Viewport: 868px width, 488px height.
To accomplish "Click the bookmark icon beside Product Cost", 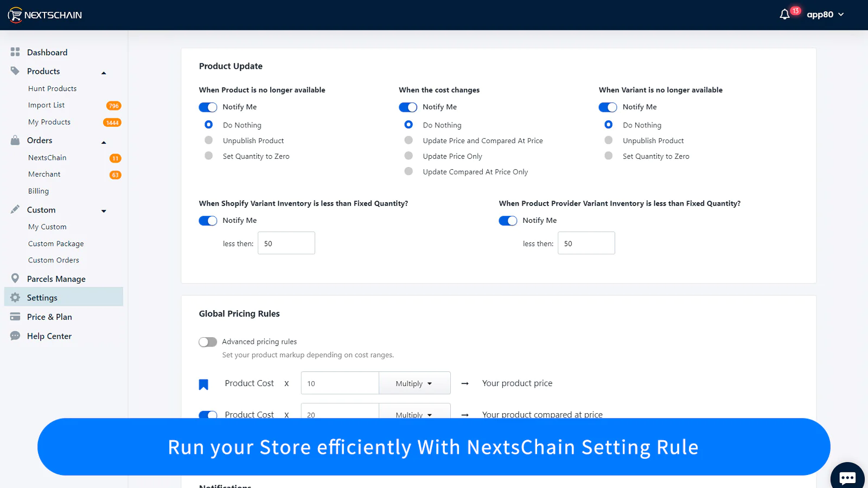I will [203, 384].
